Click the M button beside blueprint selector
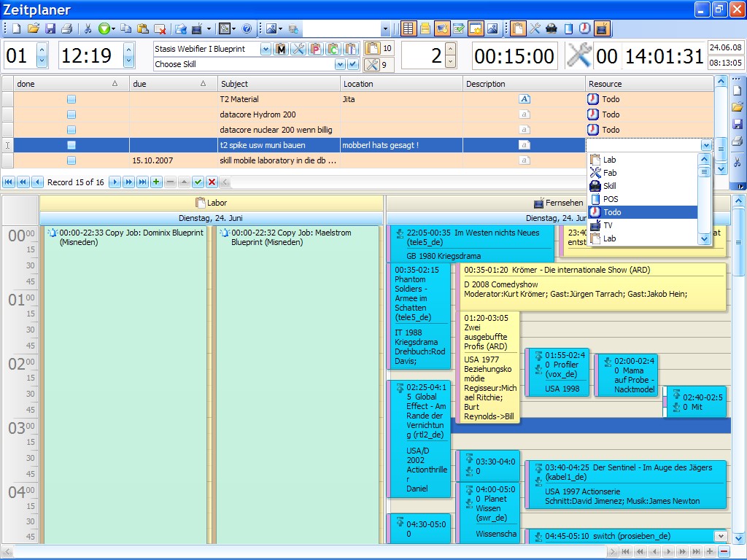This screenshot has width=747, height=560. (282, 49)
